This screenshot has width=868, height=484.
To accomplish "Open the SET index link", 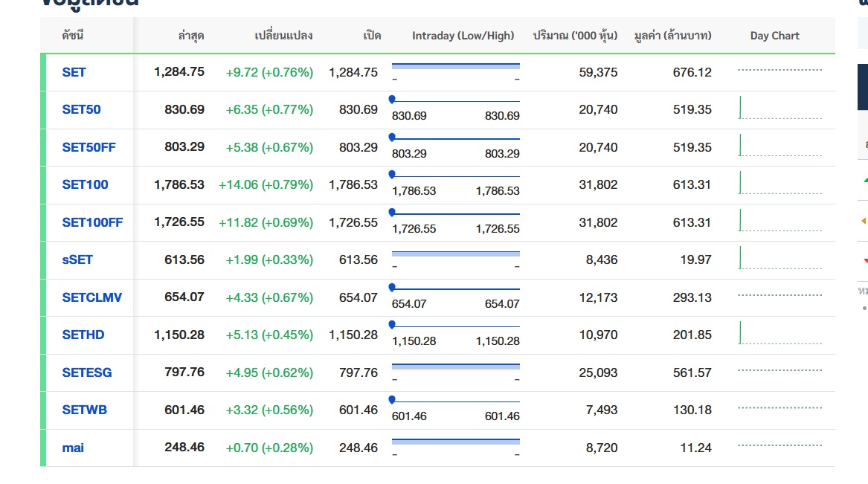I will click(74, 72).
